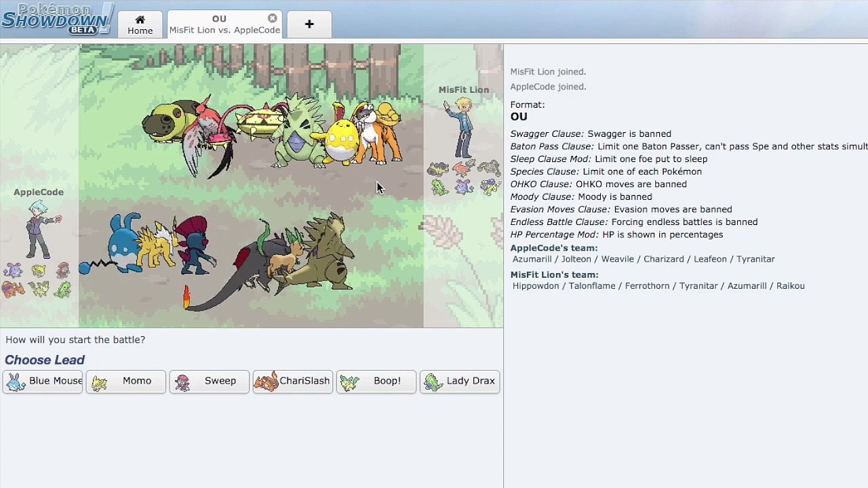Click the MisFit Lion trainer name label
Image resolution: width=868 pixels, height=488 pixels.
pyautogui.click(x=464, y=89)
